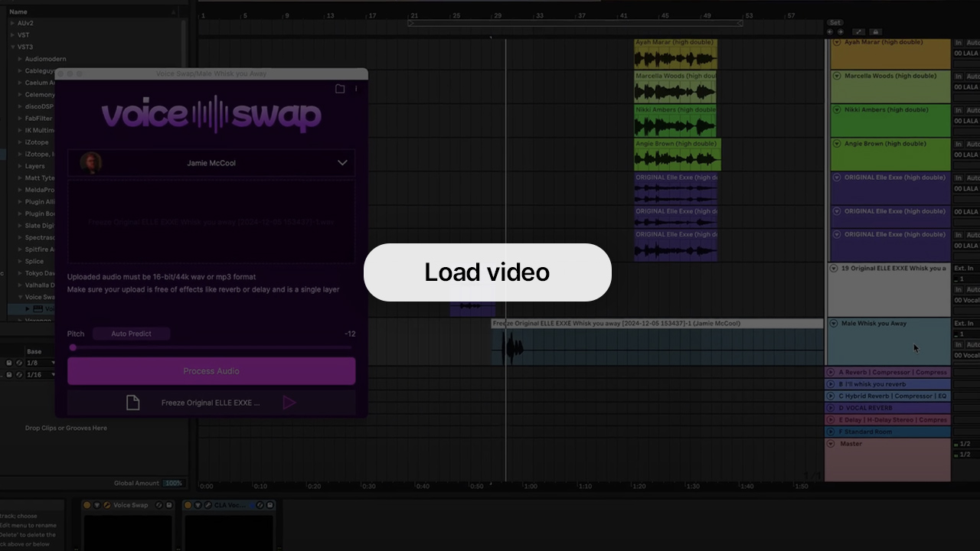Open the 1/16 groove base dropdown
Image resolution: width=980 pixels, height=551 pixels.
coord(41,375)
